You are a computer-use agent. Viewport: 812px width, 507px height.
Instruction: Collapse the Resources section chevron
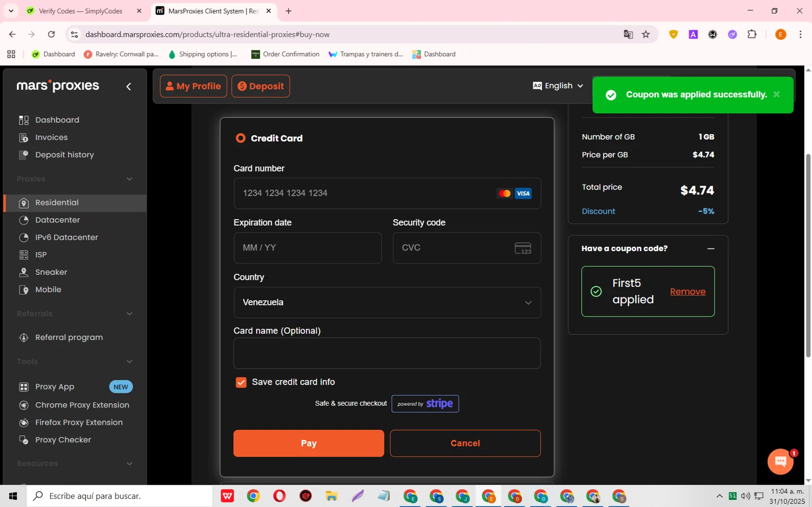(129, 464)
